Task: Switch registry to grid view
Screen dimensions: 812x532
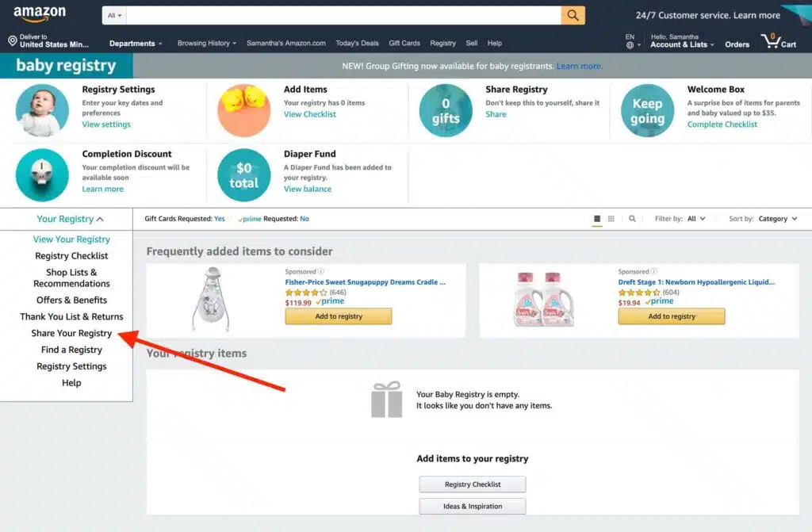Action: tap(611, 219)
